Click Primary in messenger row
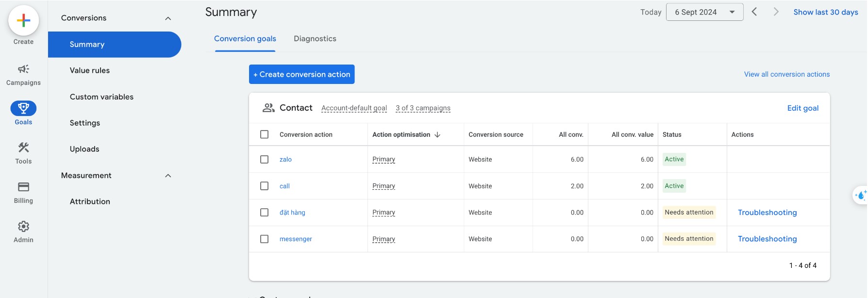Screen dimensions: 868x298 point(384,239)
